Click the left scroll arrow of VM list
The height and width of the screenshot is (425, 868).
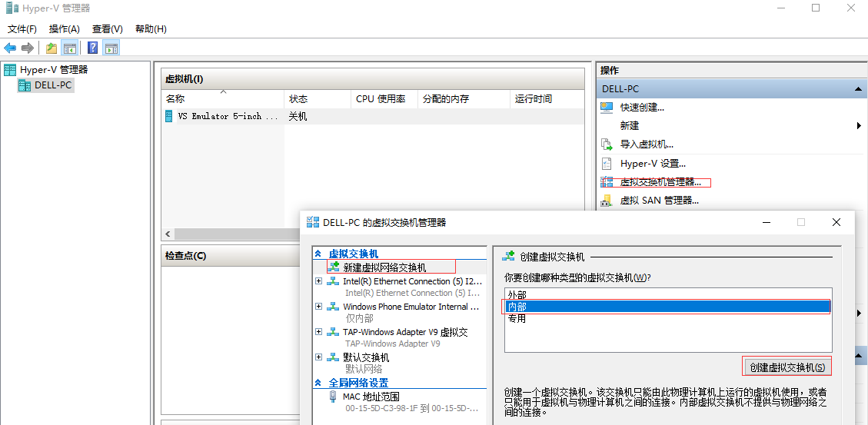point(167,234)
